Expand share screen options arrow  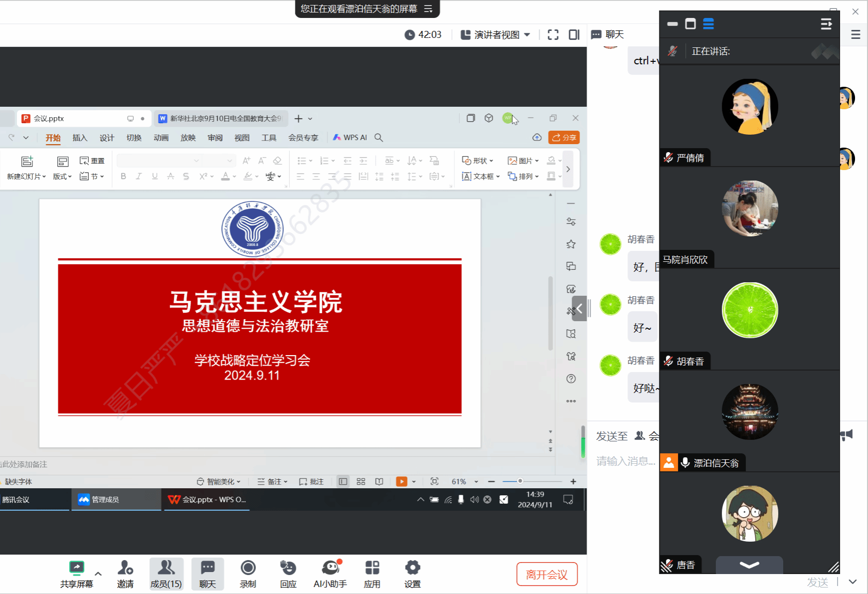click(98, 574)
